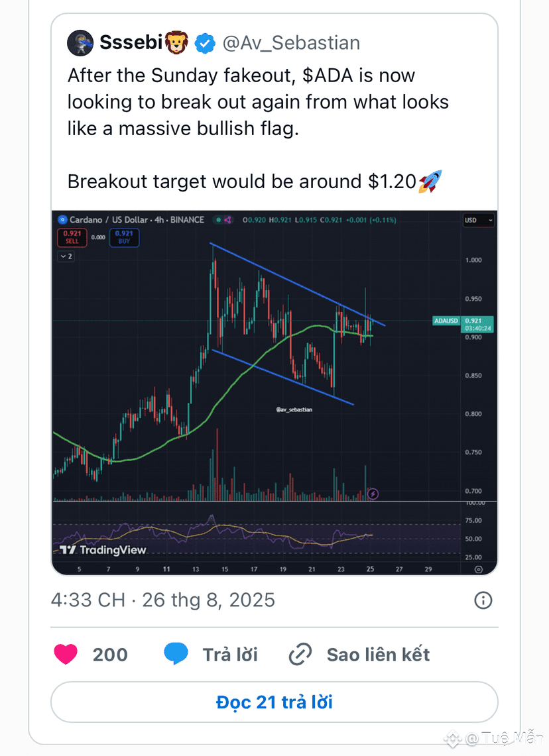Open Sssebi's profile avatar

[80, 43]
